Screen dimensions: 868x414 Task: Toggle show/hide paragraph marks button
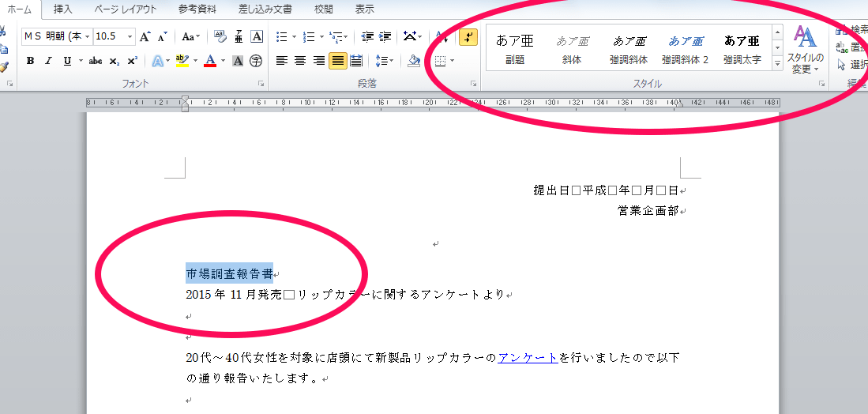coord(468,36)
